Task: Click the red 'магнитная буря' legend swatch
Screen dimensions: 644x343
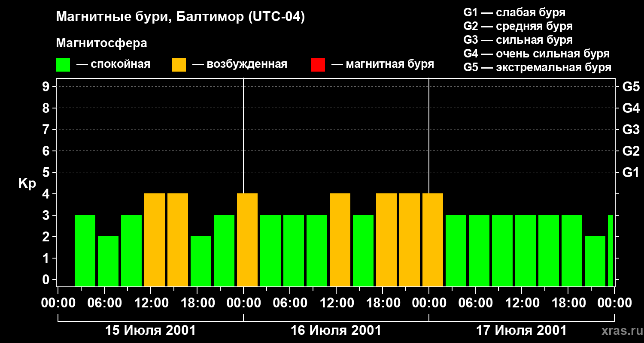Action: click(x=318, y=65)
